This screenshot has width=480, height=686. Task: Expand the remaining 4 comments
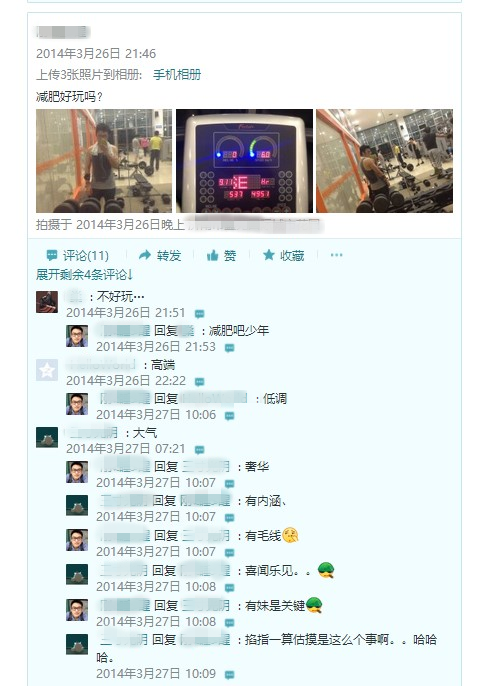(84, 275)
